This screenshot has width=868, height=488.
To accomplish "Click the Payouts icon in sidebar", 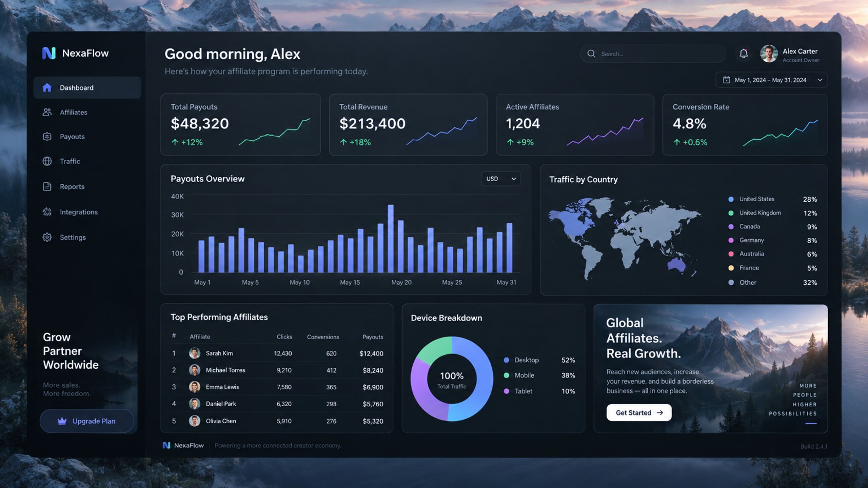I will point(47,137).
